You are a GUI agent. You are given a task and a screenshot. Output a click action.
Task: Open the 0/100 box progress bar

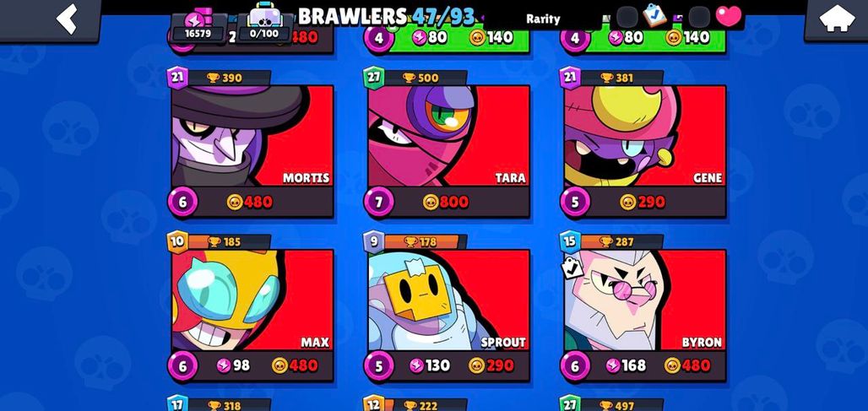coord(264,26)
